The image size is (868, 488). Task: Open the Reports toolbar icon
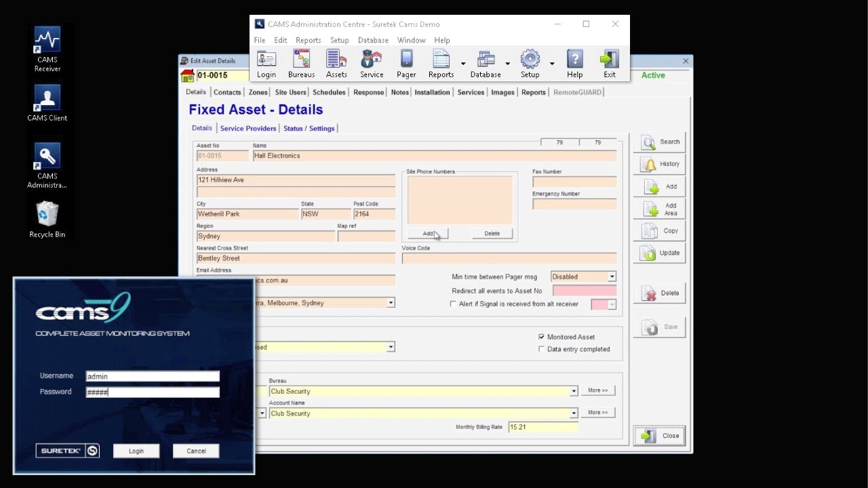pos(441,64)
